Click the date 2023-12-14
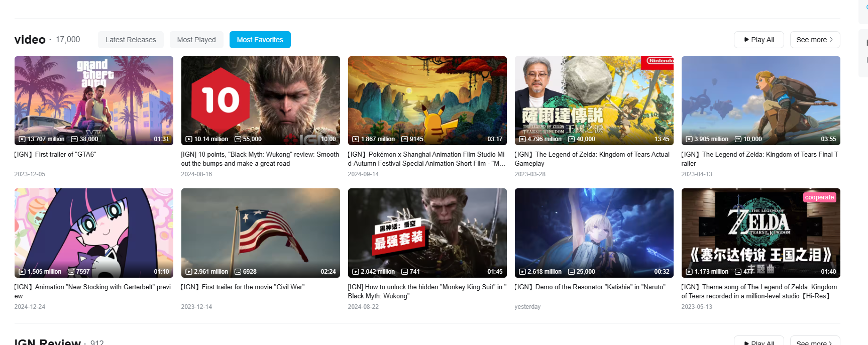Viewport: 868px width, 345px height. click(196, 307)
